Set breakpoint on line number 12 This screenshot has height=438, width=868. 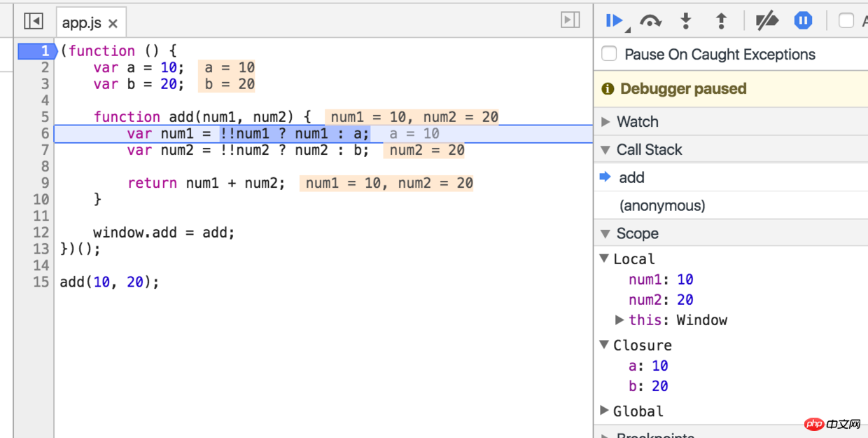tap(41, 233)
